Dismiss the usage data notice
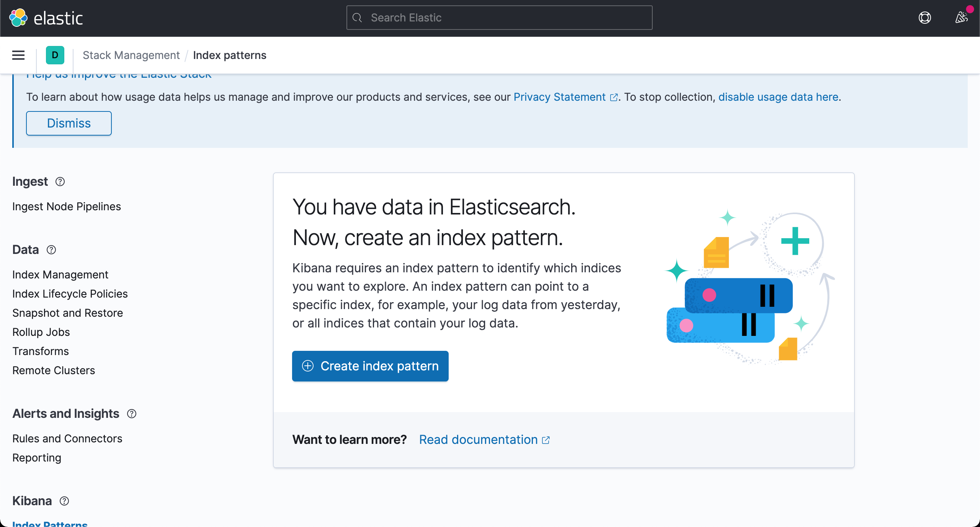The height and width of the screenshot is (527, 980). pos(69,123)
